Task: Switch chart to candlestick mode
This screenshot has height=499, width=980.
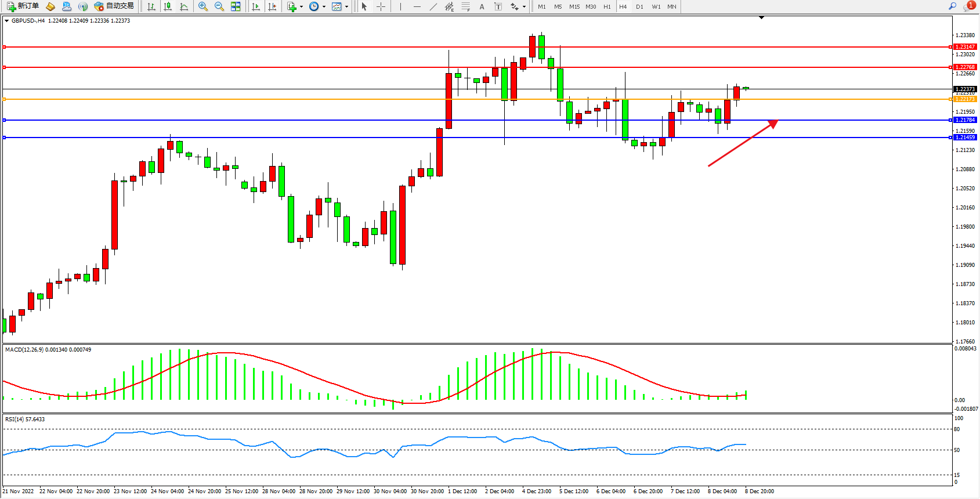Action: tap(168, 6)
